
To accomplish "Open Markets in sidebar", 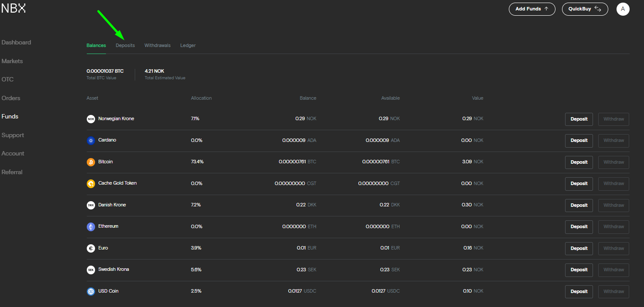I will coord(12,61).
